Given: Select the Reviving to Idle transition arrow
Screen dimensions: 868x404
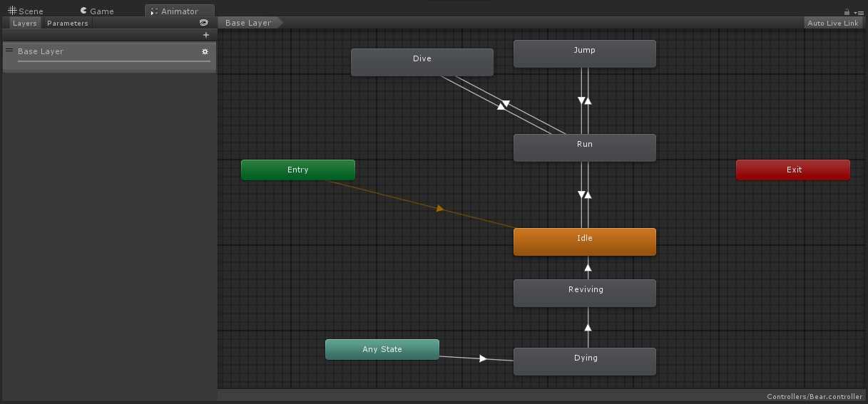Looking at the screenshot, I should [588, 267].
